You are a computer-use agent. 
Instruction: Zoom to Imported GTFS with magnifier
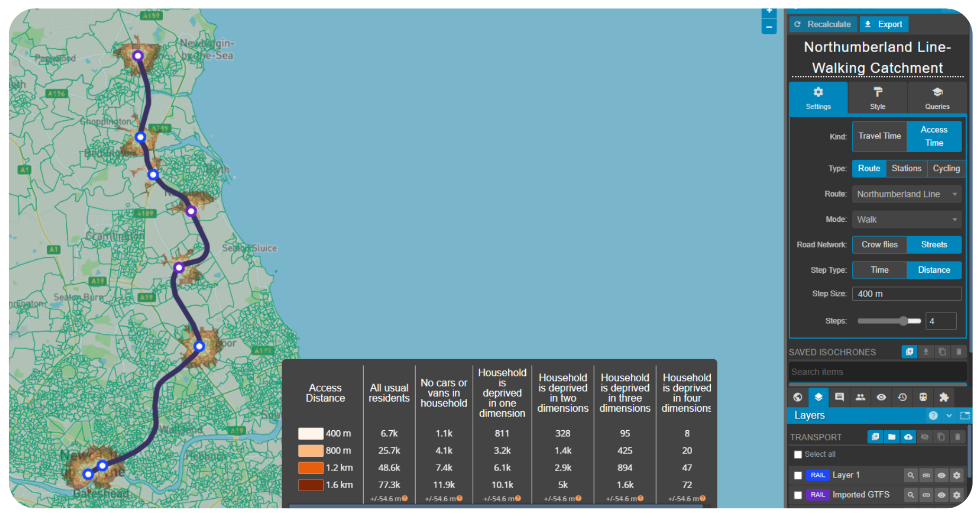coord(911,495)
